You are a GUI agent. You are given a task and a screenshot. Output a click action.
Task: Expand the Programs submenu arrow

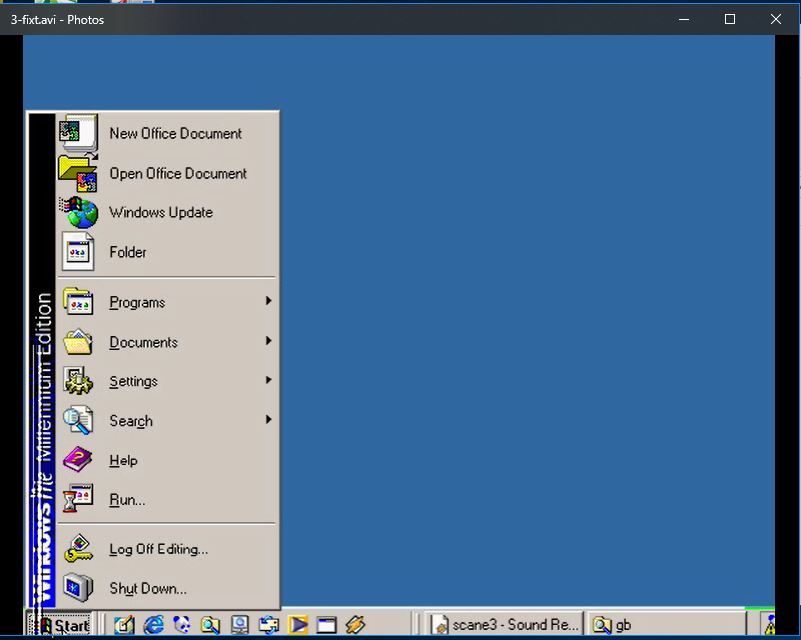(x=268, y=301)
